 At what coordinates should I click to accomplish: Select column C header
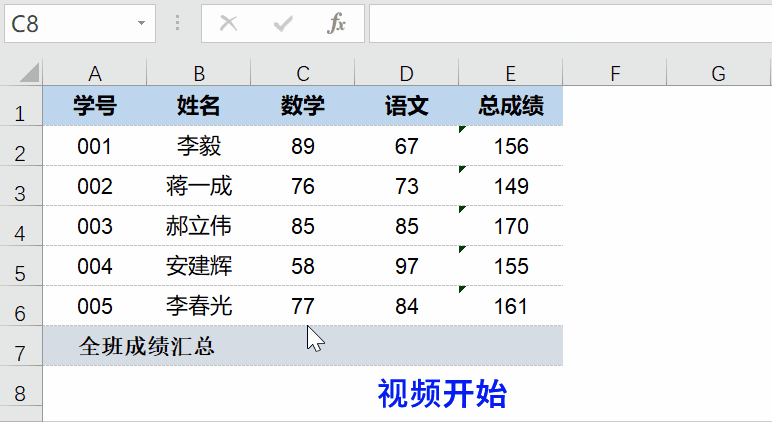303,74
